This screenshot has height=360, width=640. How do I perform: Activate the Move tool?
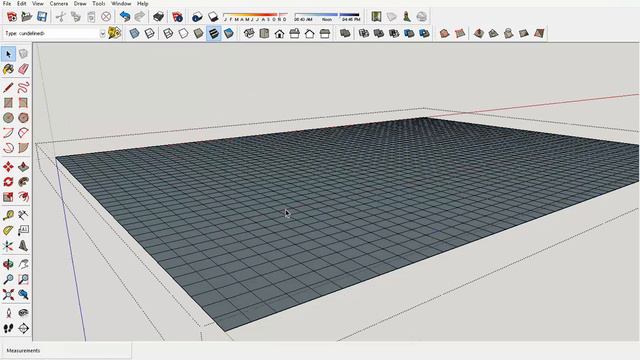pyautogui.click(x=8, y=167)
